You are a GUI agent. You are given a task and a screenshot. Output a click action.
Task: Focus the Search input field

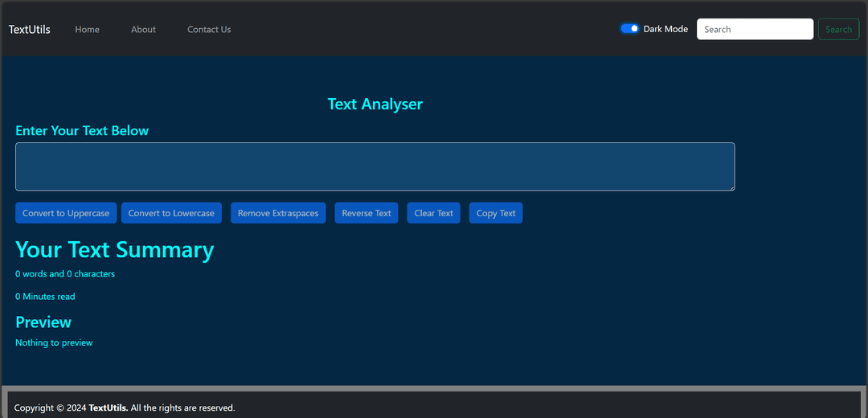tap(755, 29)
